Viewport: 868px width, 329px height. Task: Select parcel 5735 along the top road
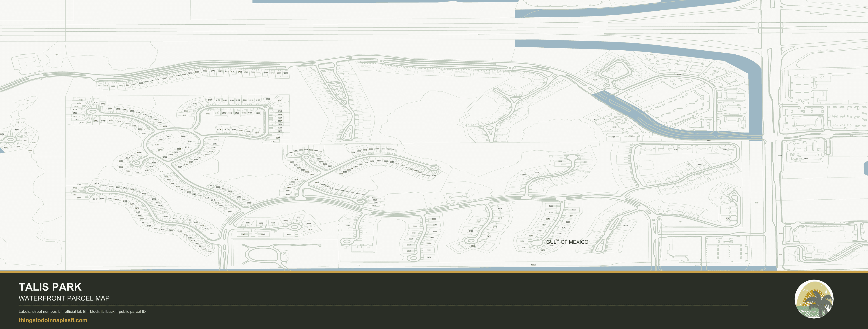(x=286, y=73)
